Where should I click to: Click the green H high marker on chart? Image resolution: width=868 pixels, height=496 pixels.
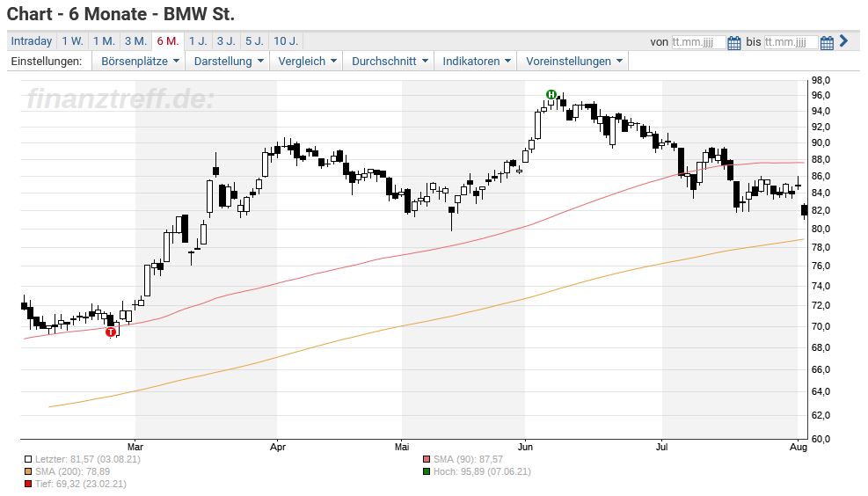click(551, 95)
